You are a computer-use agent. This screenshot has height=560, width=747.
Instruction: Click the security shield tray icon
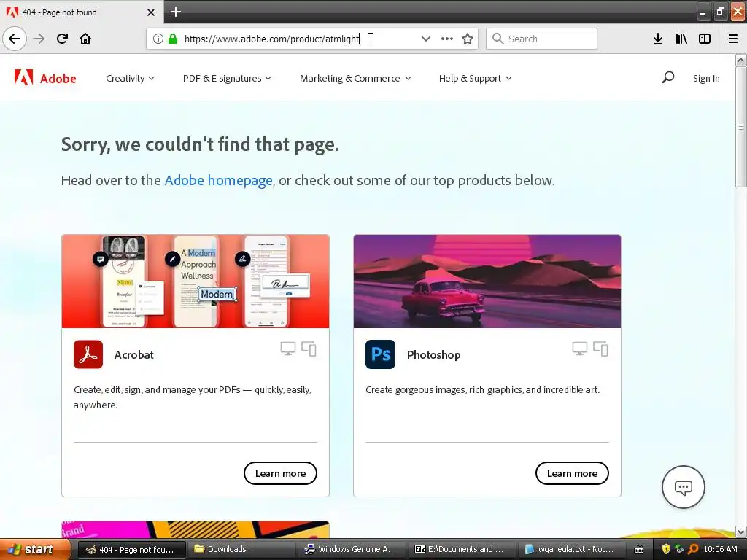666,549
